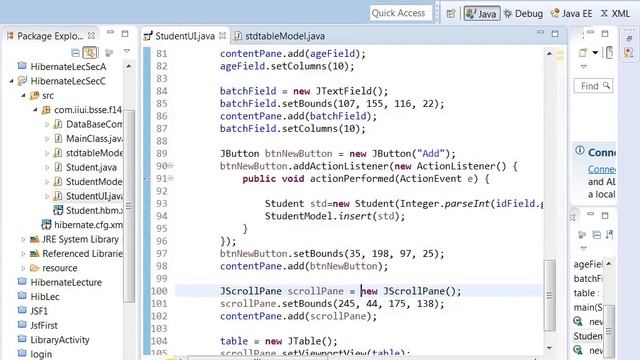Switch to the Java EE perspective
Viewport: 640px width, 360px height.
pyautogui.click(x=571, y=13)
